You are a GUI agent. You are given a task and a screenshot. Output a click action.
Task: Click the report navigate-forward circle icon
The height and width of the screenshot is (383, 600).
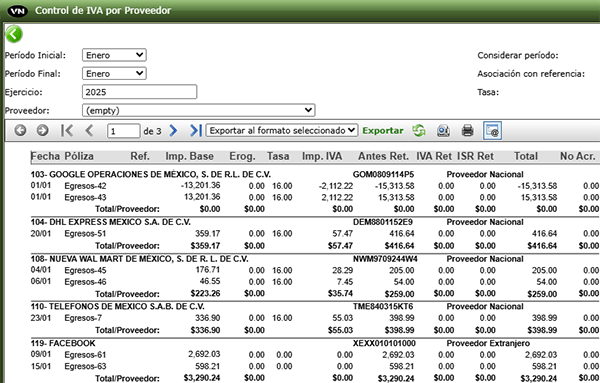[x=42, y=130]
